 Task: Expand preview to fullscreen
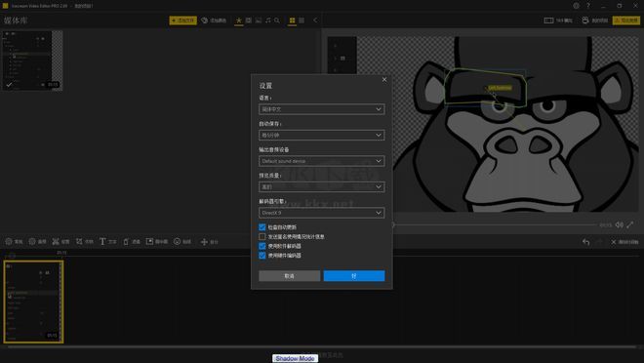(x=630, y=224)
